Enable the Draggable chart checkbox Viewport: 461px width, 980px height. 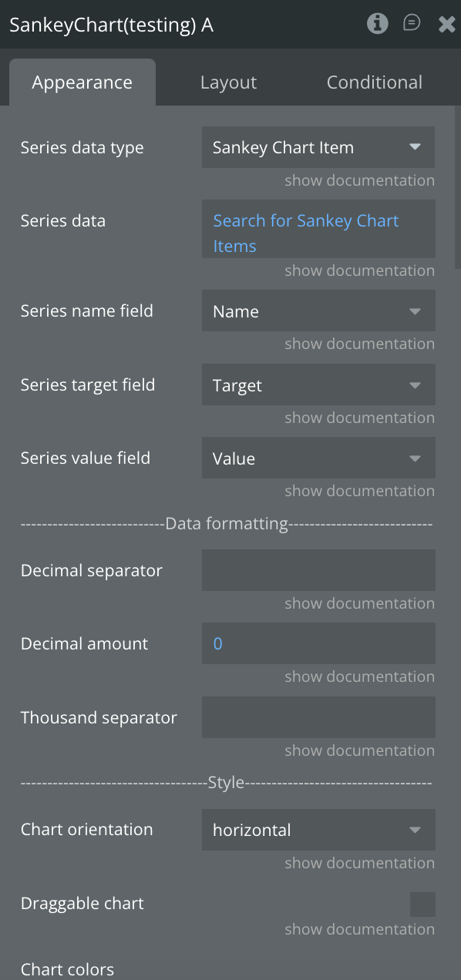tap(422, 904)
